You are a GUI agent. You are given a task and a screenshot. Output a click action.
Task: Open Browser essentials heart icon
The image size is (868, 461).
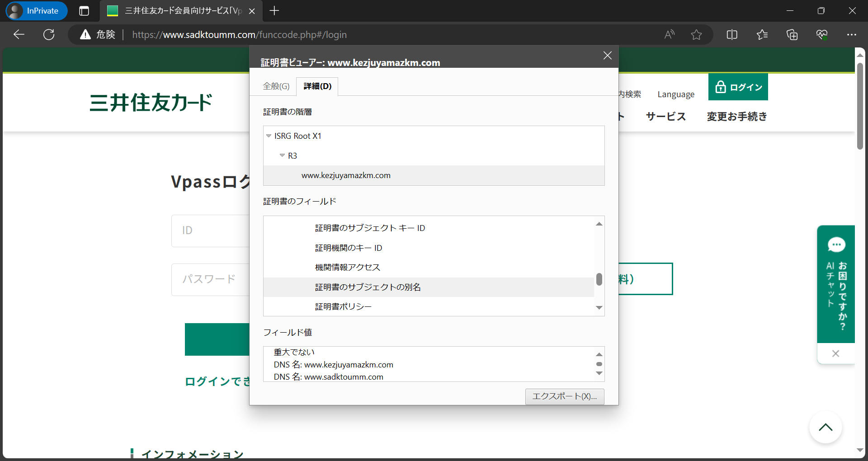[x=822, y=34]
